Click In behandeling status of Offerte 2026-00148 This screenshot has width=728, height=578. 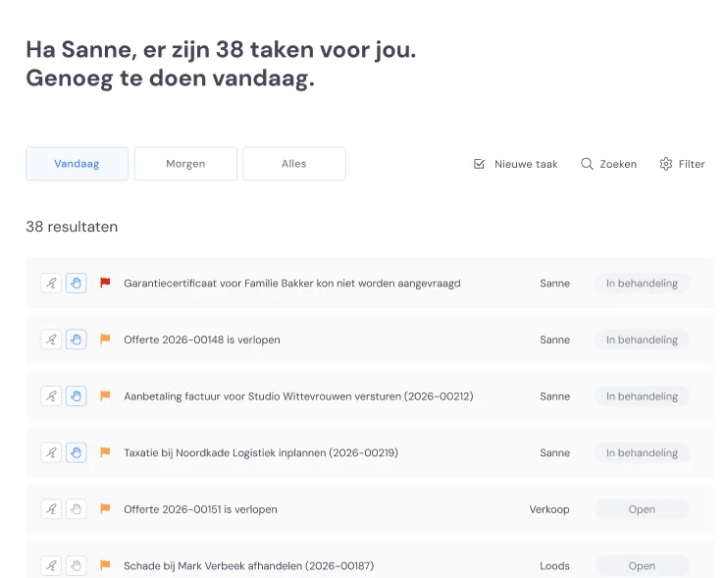click(642, 340)
